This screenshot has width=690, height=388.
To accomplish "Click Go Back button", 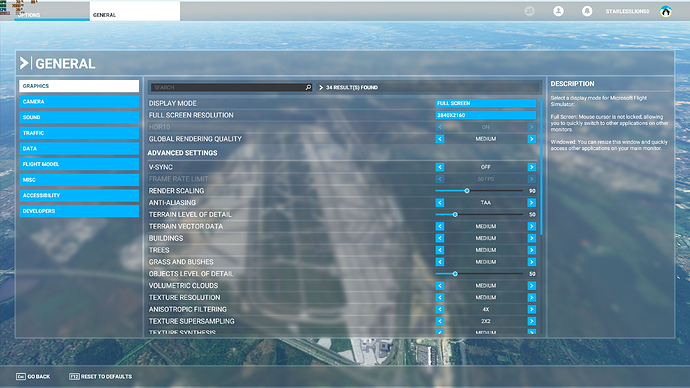I will pos(33,377).
